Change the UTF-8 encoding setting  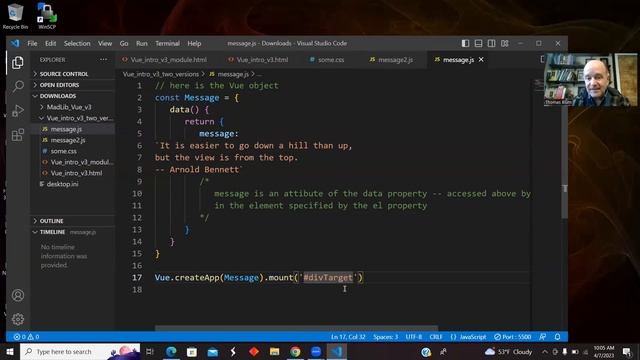[414, 337]
